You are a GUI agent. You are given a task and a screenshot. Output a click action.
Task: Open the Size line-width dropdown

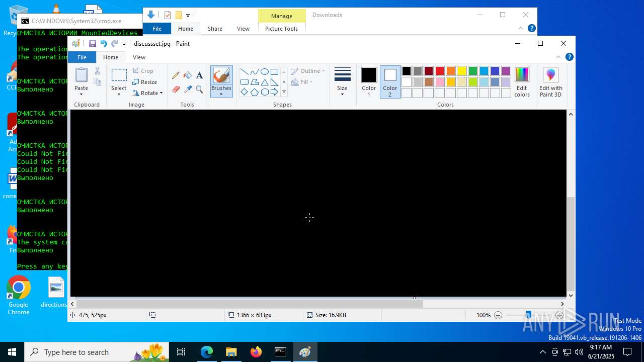click(x=342, y=82)
